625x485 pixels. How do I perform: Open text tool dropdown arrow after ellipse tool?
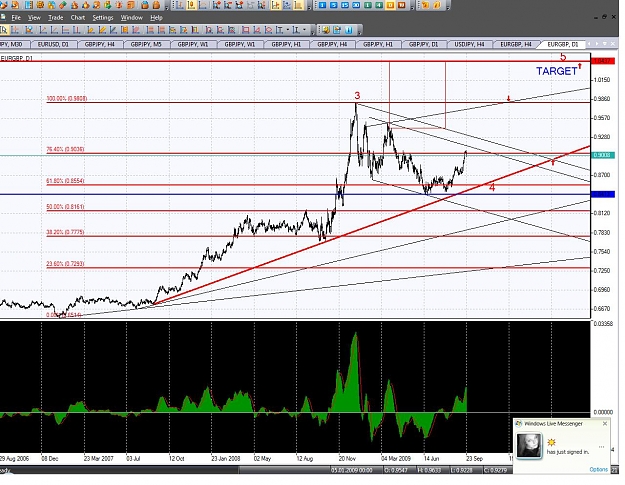tap(288, 30)
